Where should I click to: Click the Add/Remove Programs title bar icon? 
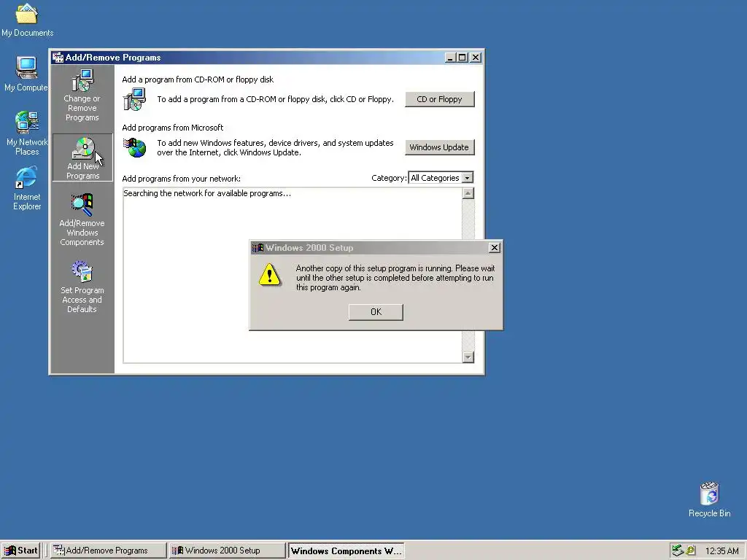coord(58,58)
